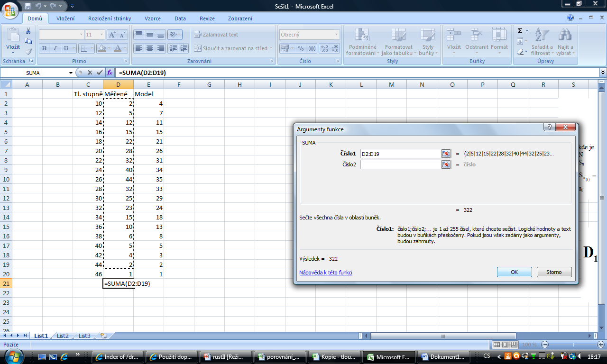
Task: Click the Format Painter brush icon
Action: tap(28, 52)
